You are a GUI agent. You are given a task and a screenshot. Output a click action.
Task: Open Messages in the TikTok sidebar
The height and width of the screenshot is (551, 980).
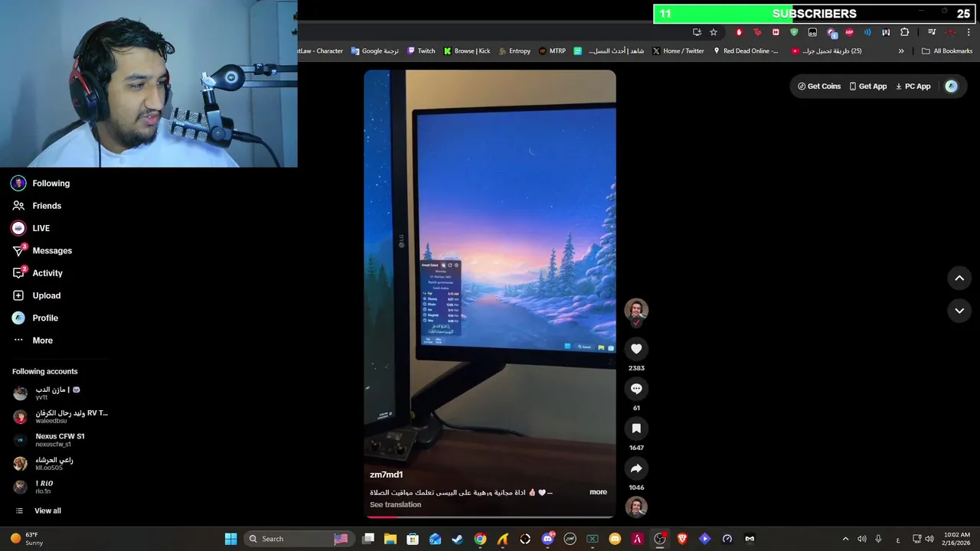42,250
